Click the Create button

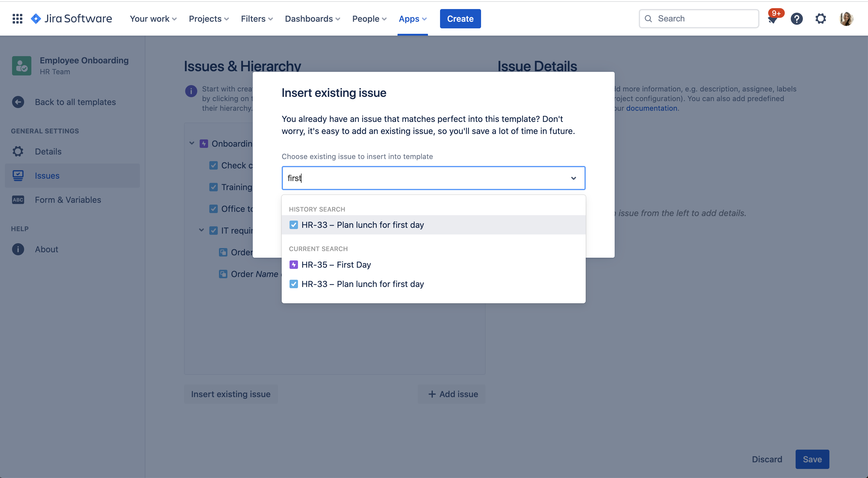click(460, 19)
